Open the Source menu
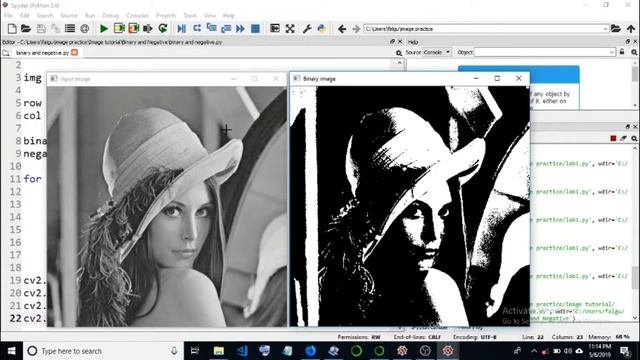Viewport: 640px width, 360px height. tap(69, 16)
